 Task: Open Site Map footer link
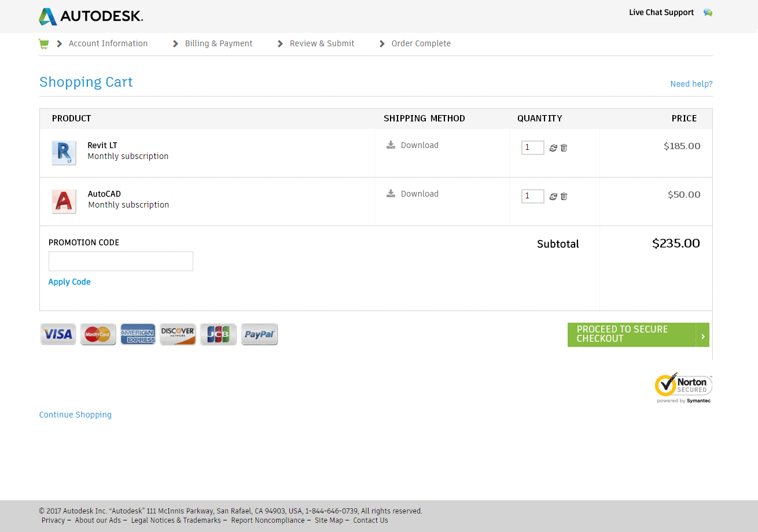329,520
